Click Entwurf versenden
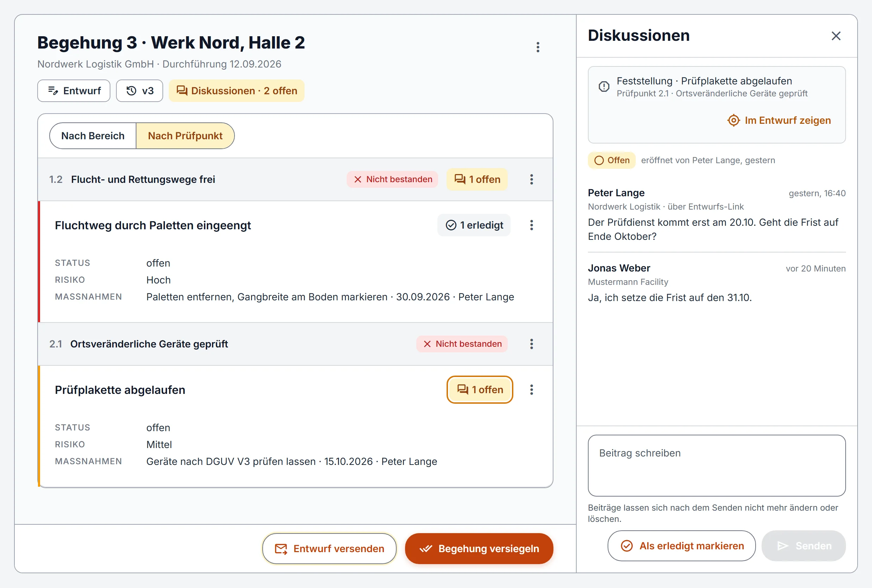Viewport: 872px width, 588px height. coord(329,549)
